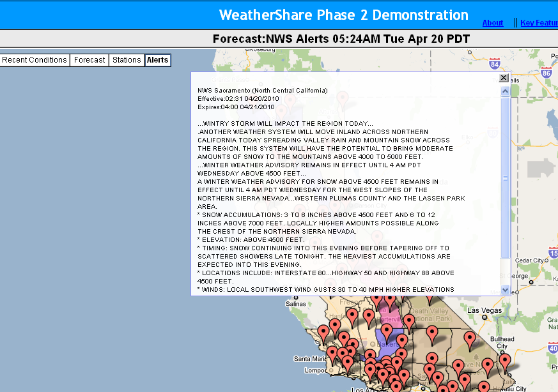The width and height of the screenshot is (558, 392).
Task: Switch to the Forecast tab
Action: point(89,60)
